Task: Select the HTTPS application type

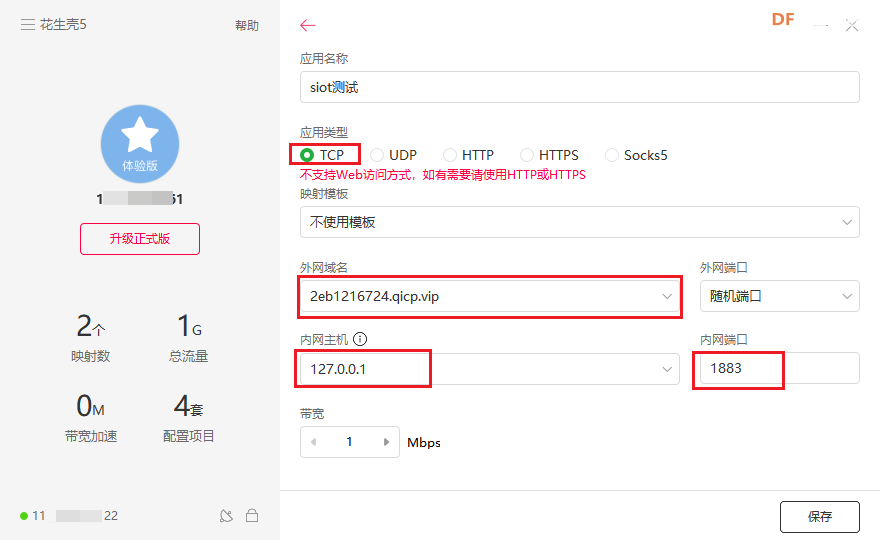Action: pos(527,155)
